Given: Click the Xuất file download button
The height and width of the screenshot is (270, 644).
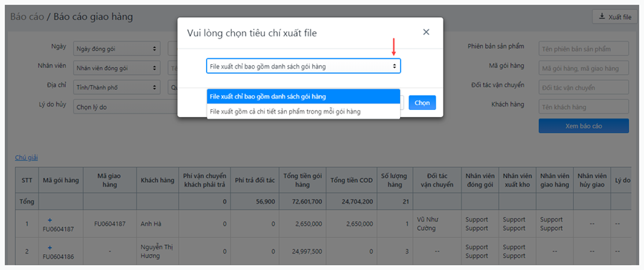Looking at the screenshot, I should (615, 17).
